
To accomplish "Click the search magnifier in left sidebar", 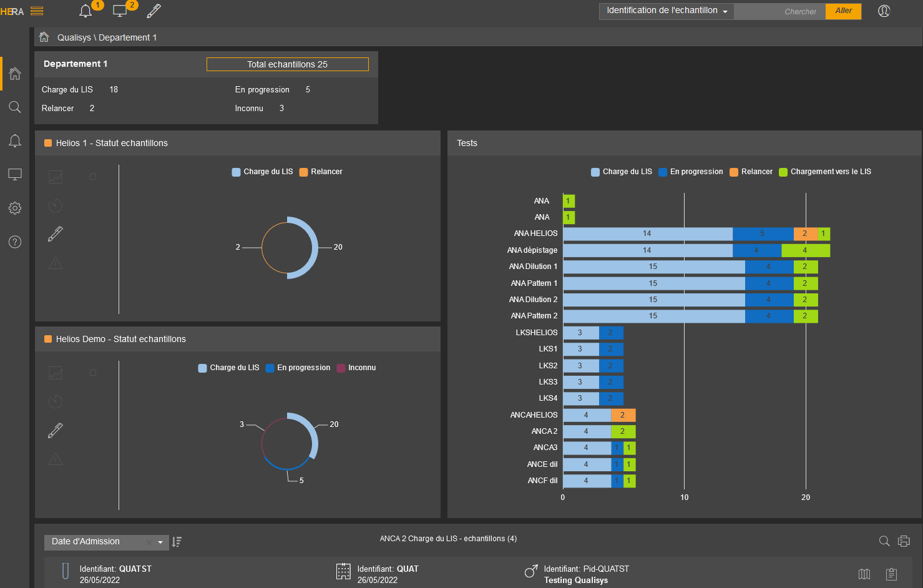I will [15, 107].
